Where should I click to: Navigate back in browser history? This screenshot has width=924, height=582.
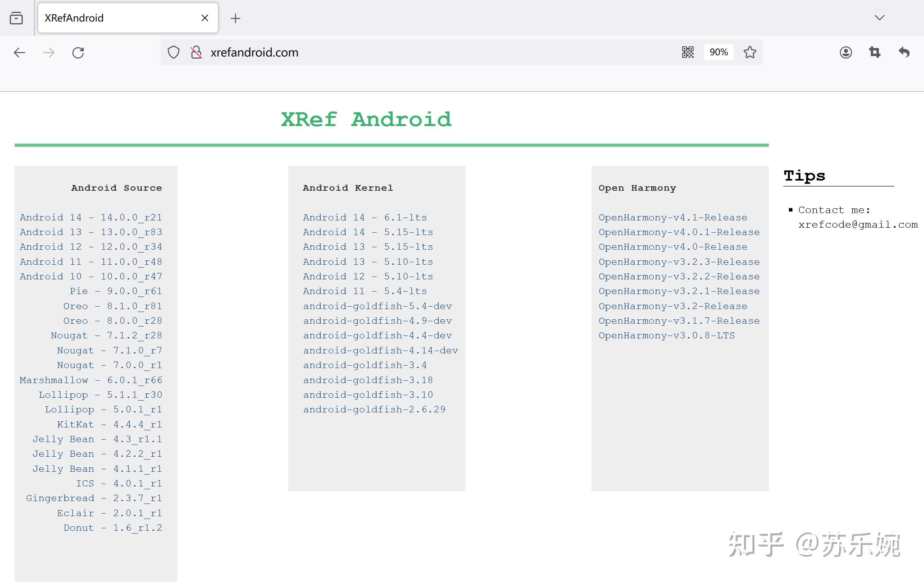click(x=19, y=52)
